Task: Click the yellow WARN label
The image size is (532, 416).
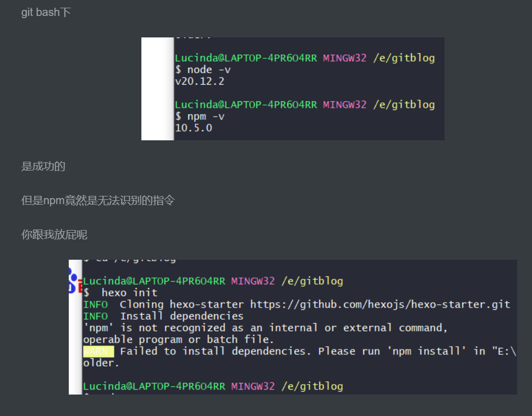Action: tap(98, 351)
